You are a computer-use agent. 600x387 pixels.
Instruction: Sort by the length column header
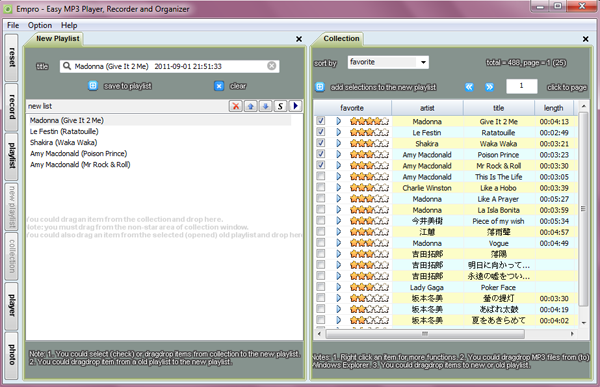553,108
